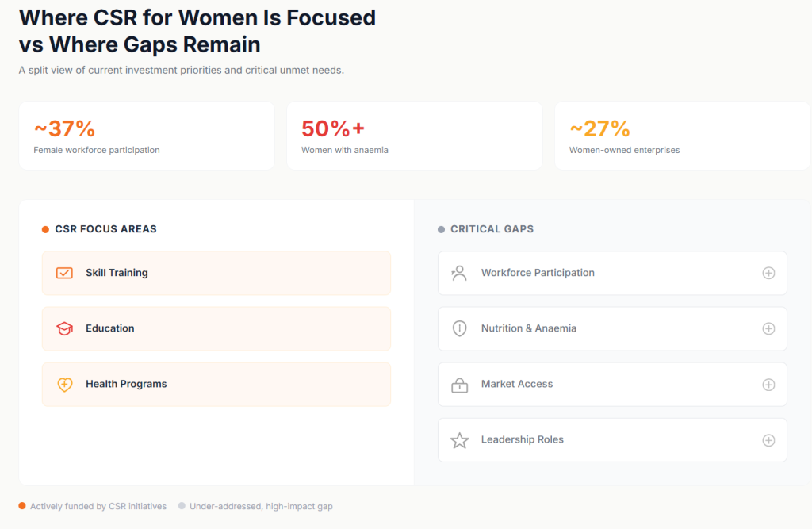The image size is (812, 529).
Task: Expand the Leadership Roles plus button
Action: [768, 440]
